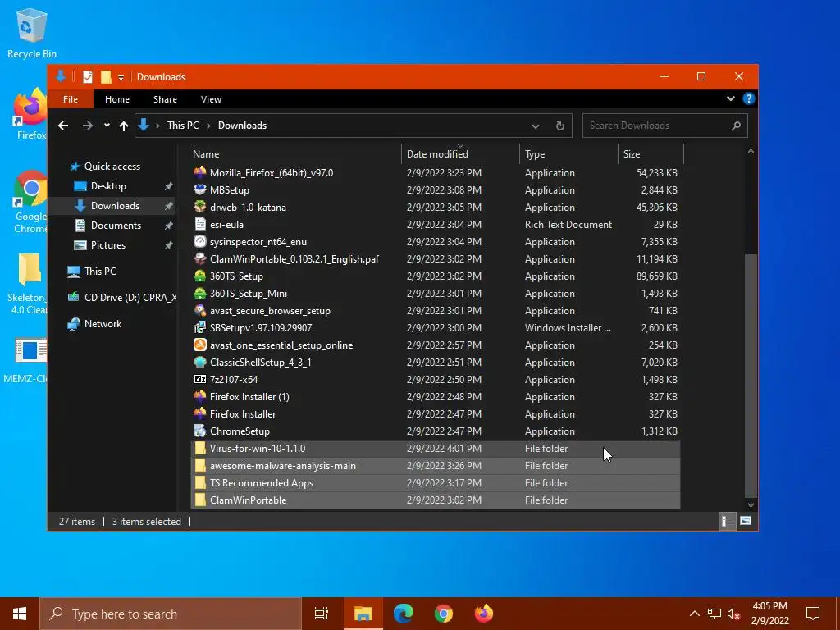Open Firefox from the taskbar

click(x=484, y=614)
